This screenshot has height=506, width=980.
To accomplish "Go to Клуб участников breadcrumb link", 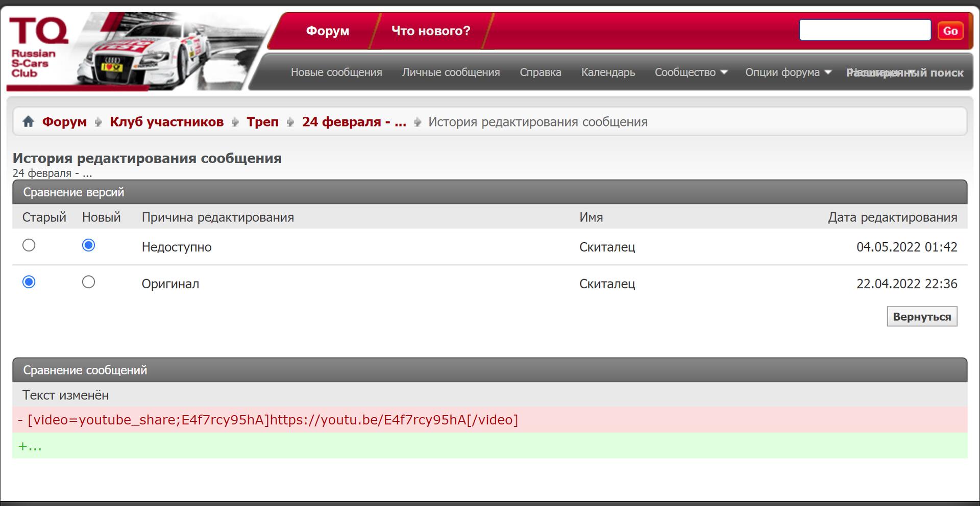I will (x=166, y=122).
